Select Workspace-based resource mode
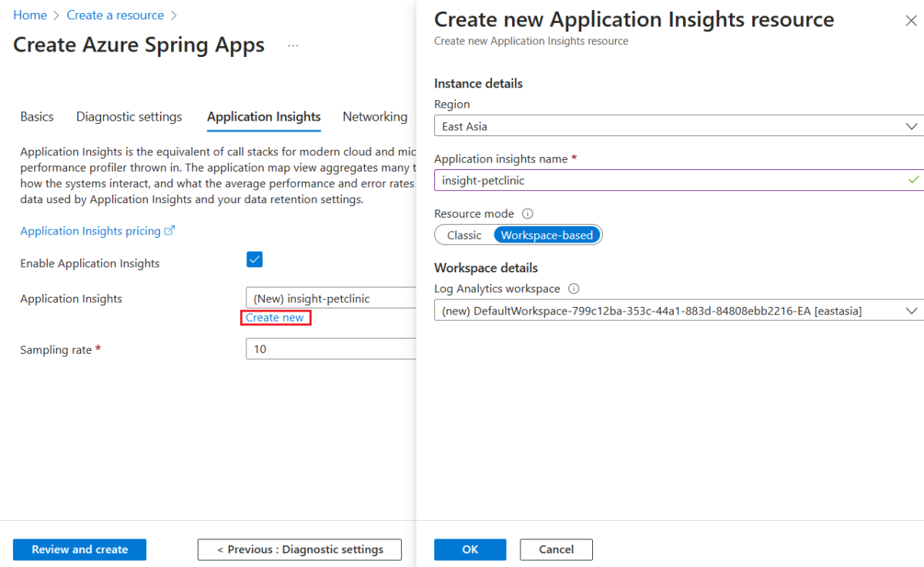Viewport: 924px width, 567px height. (547, 235)
